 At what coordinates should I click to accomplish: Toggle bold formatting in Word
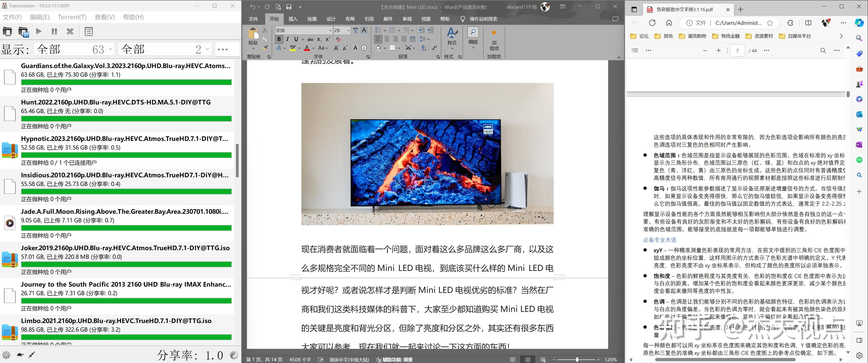279,39
